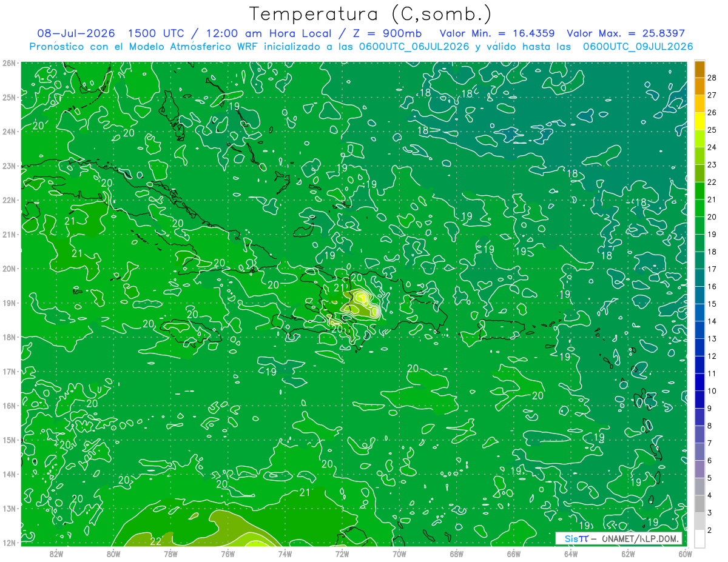Click the 82W longitude axis label

click(56, 554)
